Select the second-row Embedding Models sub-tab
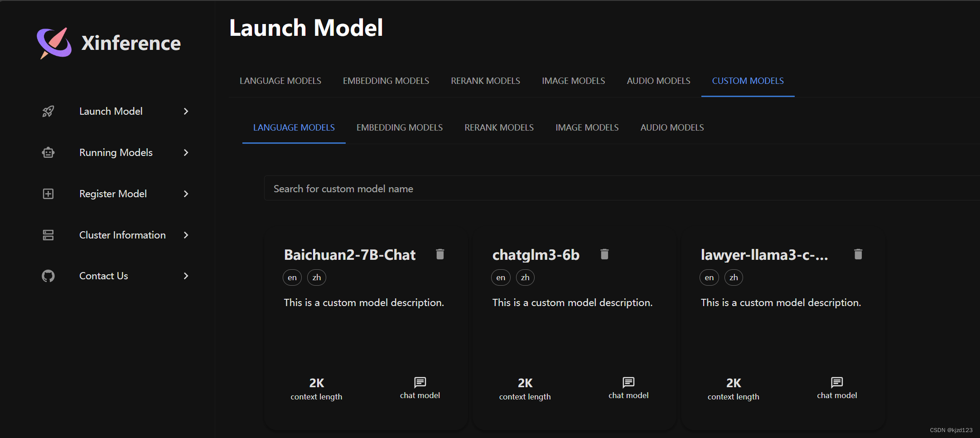 400,127
